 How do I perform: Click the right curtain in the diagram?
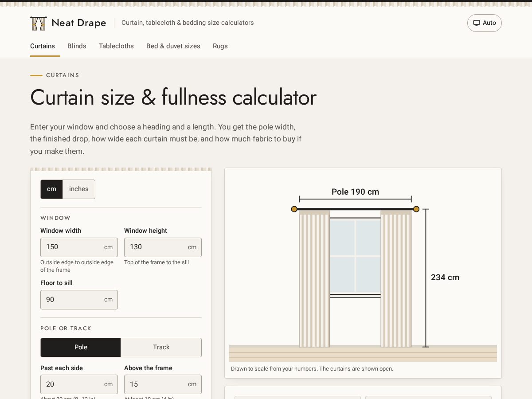coord(396,278)
